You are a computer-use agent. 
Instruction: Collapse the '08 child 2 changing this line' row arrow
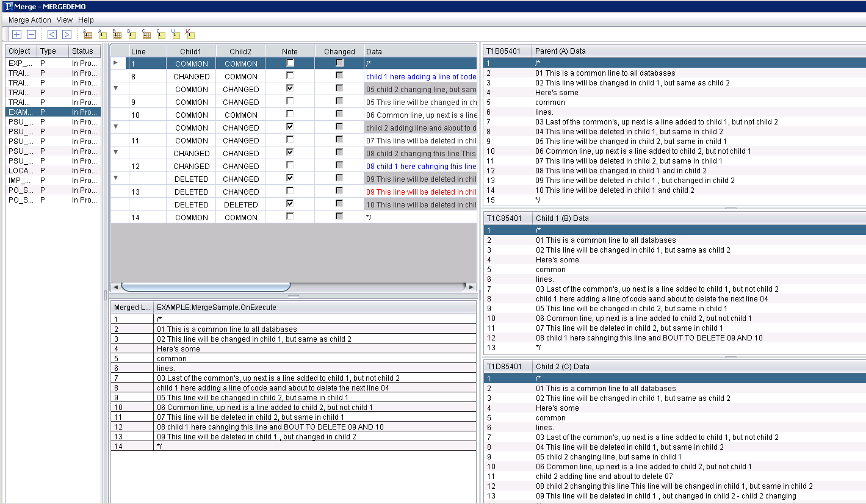pos(116,153)
